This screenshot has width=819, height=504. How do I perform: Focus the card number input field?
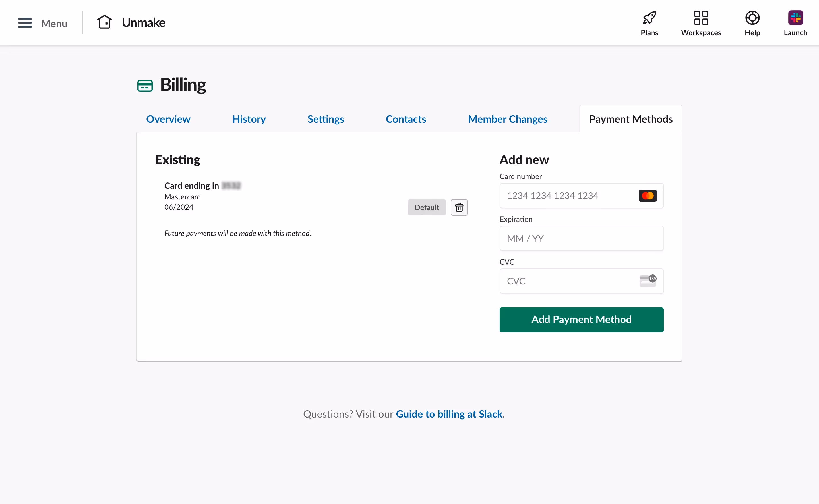coord(567,196)
